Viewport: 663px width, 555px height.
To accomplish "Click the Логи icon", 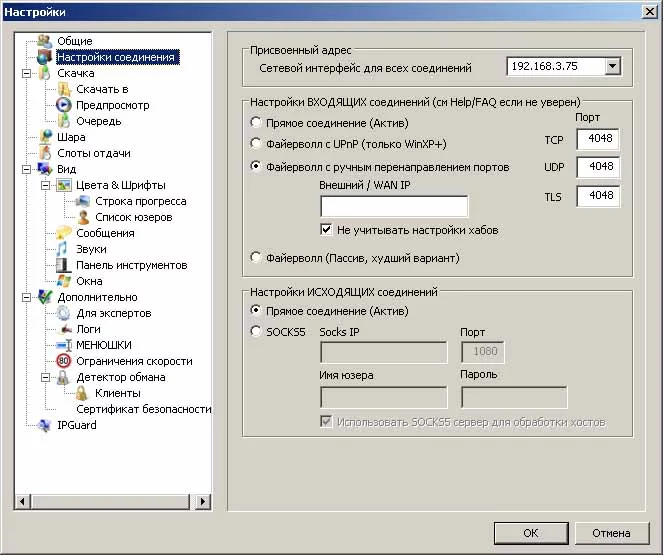I will (x=65, y=329).
